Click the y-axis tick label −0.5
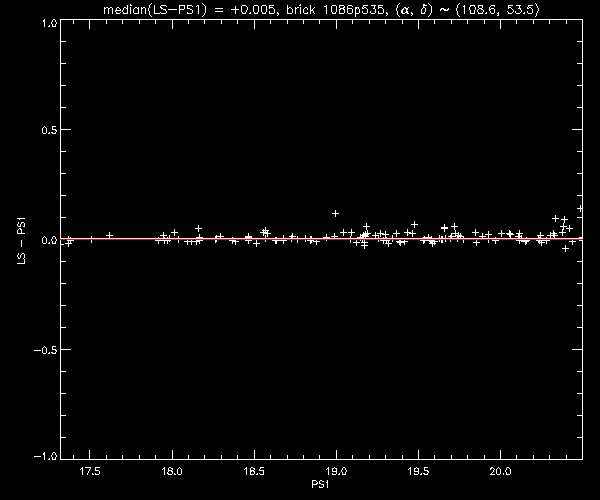The height and width of the screenshot is (500, 600). pos(46,350)
